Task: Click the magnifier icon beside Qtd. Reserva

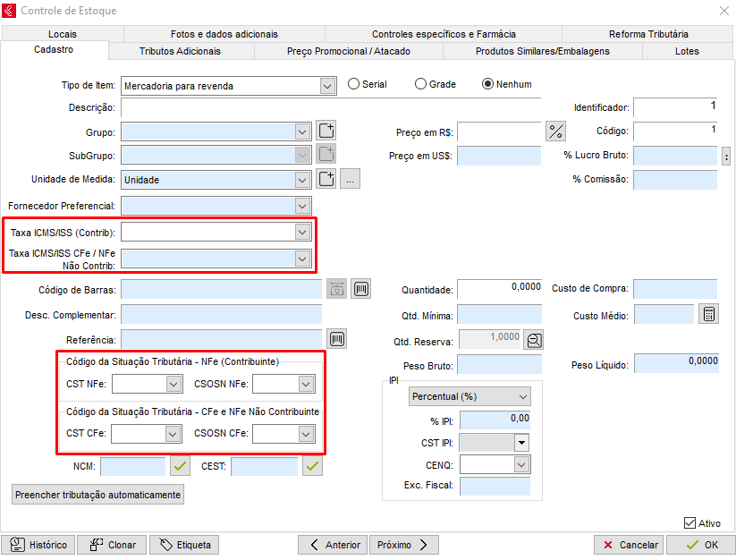Action: 534,340
